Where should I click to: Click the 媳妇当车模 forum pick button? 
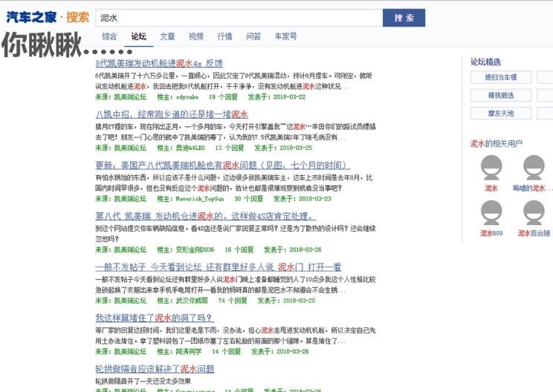click(x=501, y=77)
